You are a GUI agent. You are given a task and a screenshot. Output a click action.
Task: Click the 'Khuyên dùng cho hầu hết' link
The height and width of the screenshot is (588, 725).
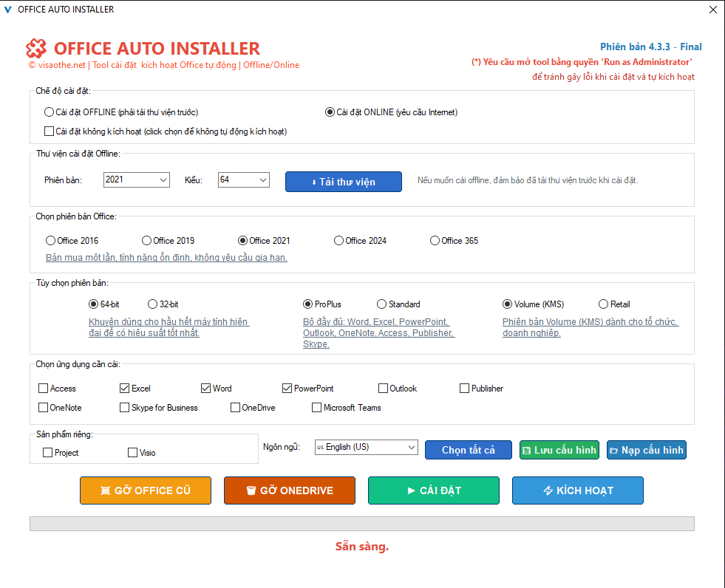pyautogui.click(x=169, y=327)
